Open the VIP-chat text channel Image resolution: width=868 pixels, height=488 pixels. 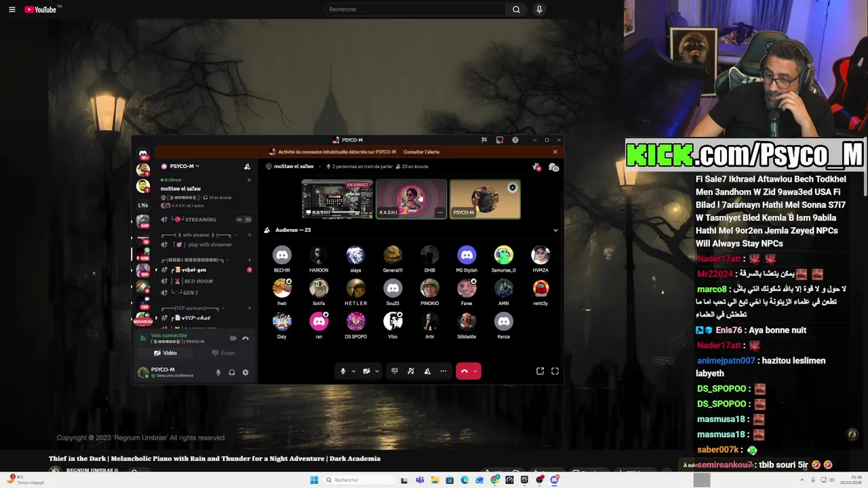pos(203,318)
